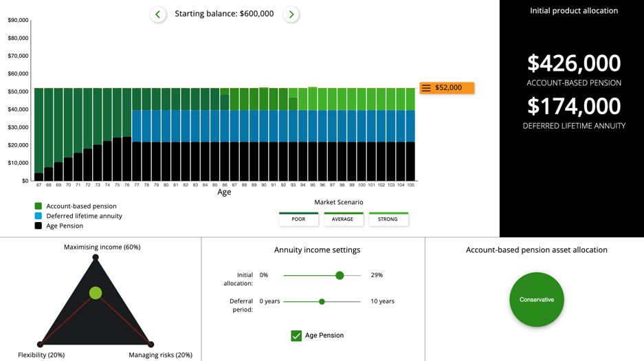
Task: Click the $426,000 account-based pension amount
Action: (574, 63)
